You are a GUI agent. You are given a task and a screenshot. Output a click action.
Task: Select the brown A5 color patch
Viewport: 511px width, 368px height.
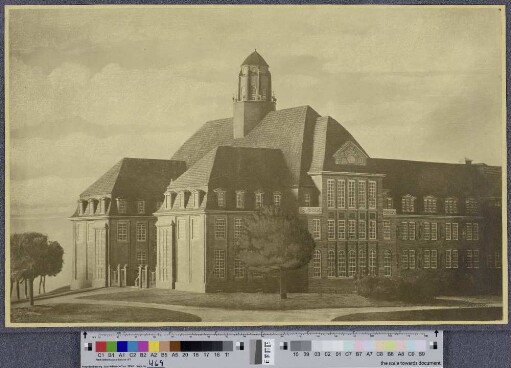coord(175,346)
